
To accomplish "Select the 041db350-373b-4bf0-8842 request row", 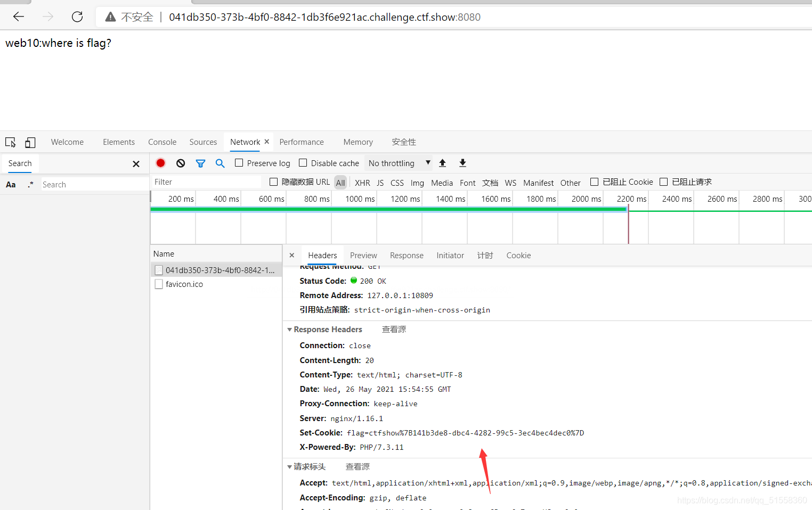I will pos(216,270).
